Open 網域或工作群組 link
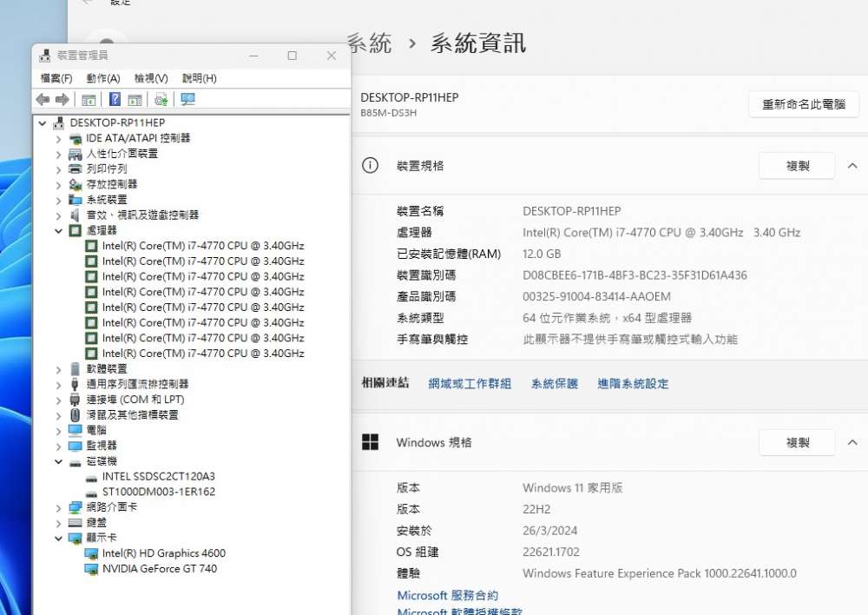Viewport: 868px width, 615px height. click(470, 383)
